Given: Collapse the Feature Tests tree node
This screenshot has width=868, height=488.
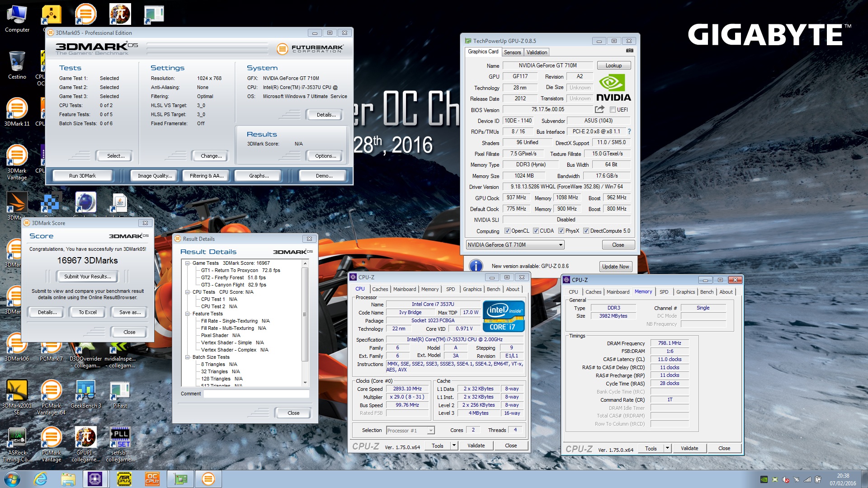Looking at the screenshot, I should click(x=187, y=314).
